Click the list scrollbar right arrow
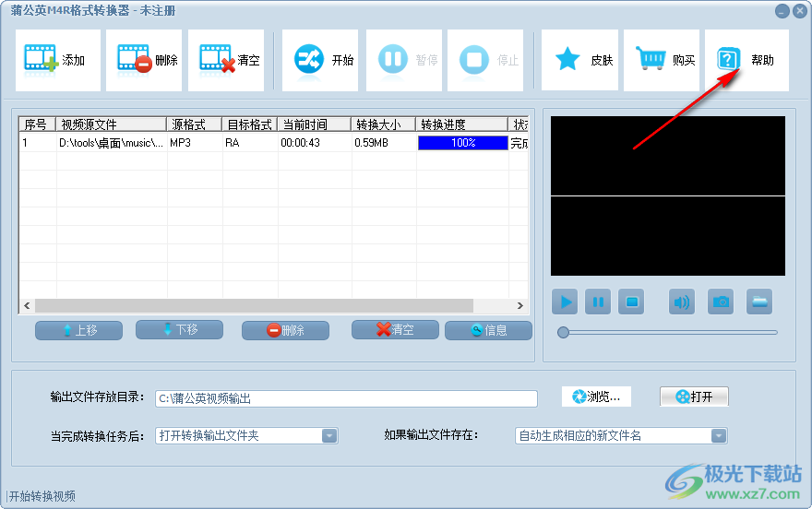The width and height of the screenshot is (812, 509). 520,306
